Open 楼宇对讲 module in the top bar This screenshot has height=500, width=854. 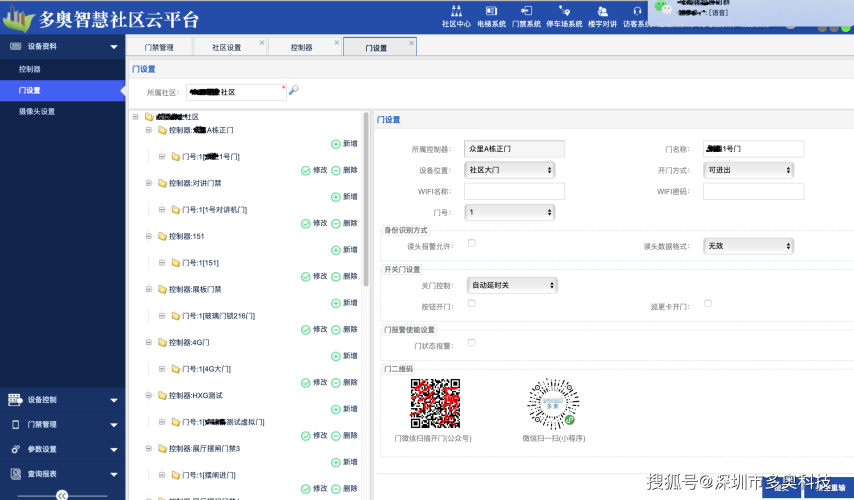[x=602, y=16]
